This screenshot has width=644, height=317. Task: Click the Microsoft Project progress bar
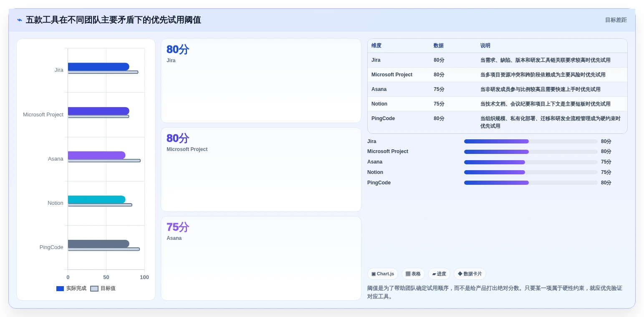[531, 152]
